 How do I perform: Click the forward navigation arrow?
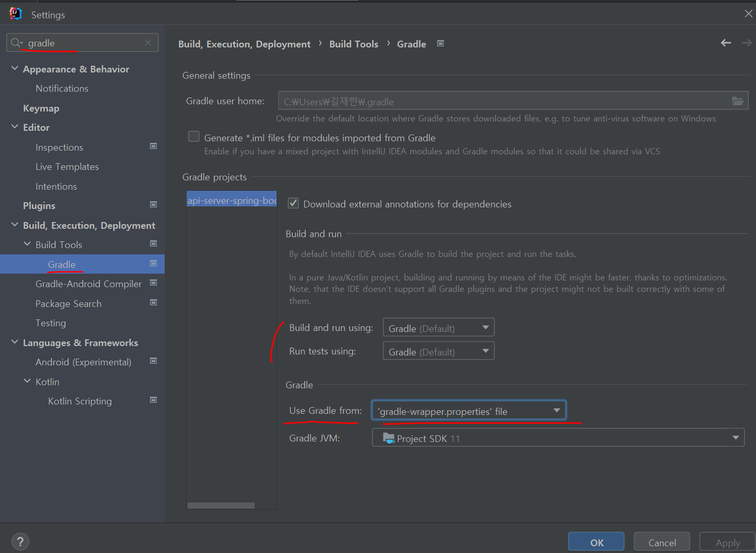point(747,43)
